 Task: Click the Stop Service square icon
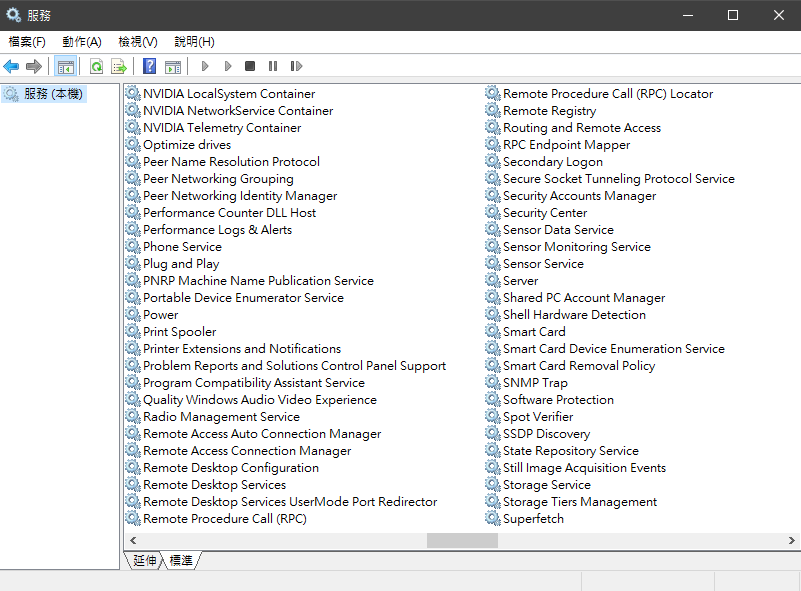coord(250,66)
